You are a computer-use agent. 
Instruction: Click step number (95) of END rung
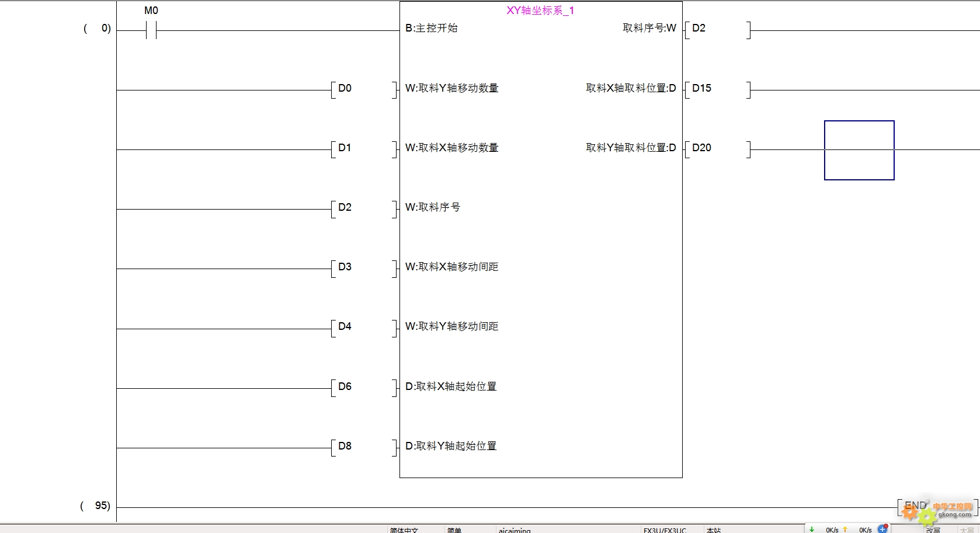95,506
